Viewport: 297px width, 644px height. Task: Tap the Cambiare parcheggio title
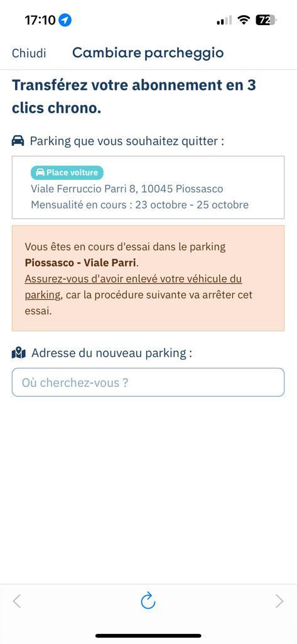(148, 53)
